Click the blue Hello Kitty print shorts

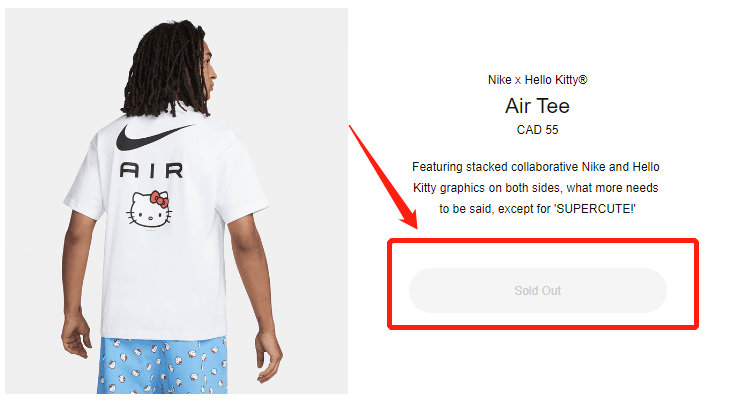tap(163, 367)
